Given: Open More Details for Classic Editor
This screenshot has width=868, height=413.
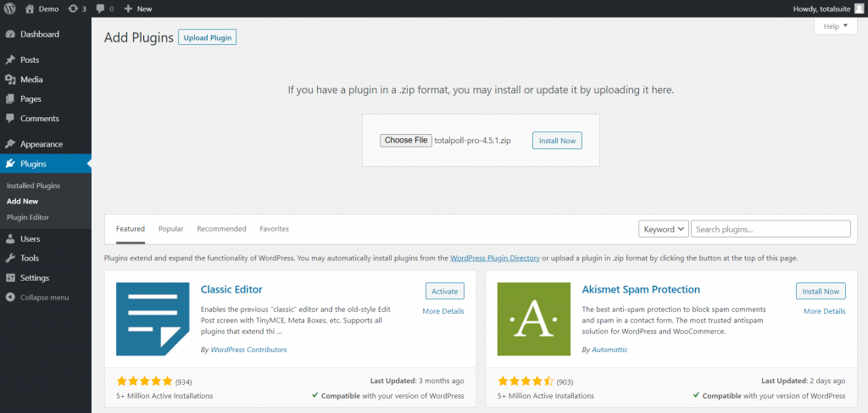Looking at the screenshot, I should 442,311.
